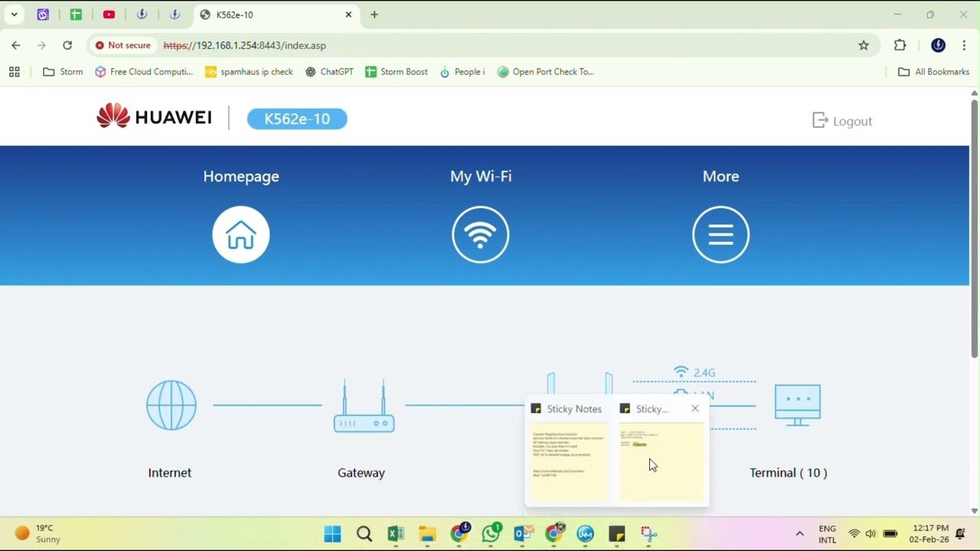Open Snipping Tool from the taskbar
Viewport: 980px width, 551px height.
coord(648,533)
